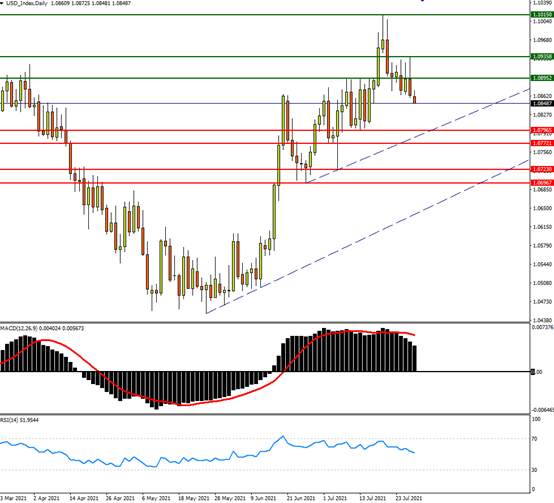This screenshot has width=554, height=503.
Task: Select the red 1.07230 price tag
Action: click(x=542, y=169)
